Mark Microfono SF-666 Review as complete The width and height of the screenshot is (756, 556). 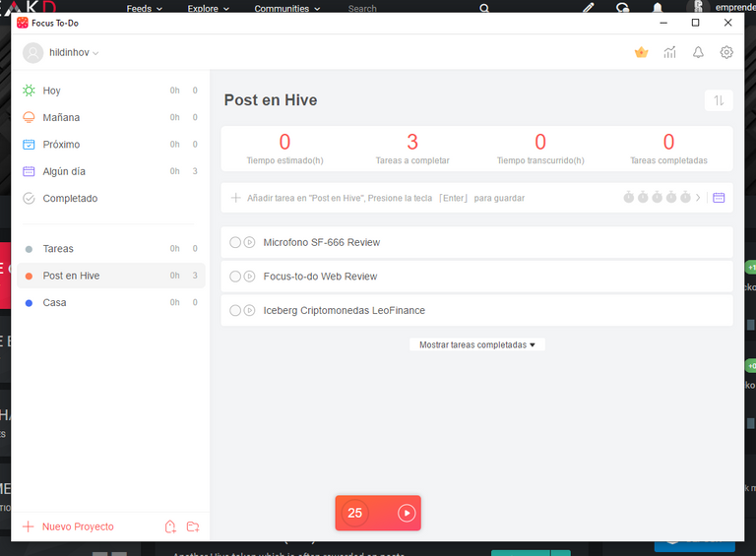(235, 242)
